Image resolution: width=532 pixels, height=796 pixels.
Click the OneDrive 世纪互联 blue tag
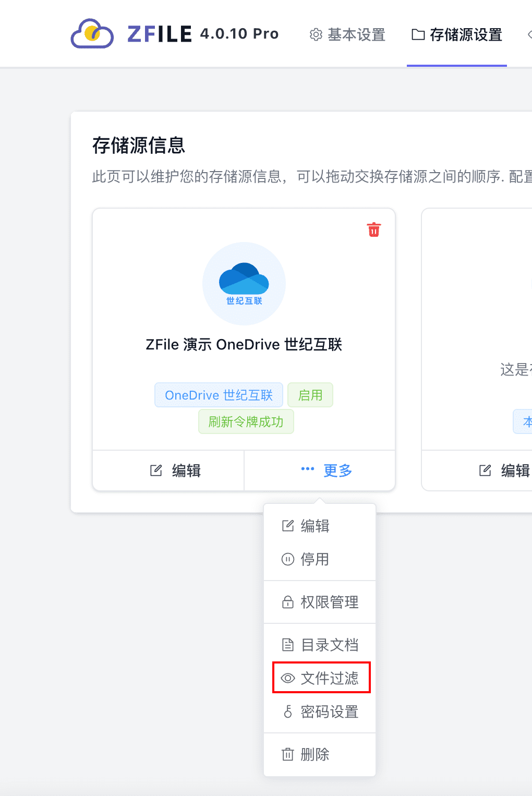219,395
